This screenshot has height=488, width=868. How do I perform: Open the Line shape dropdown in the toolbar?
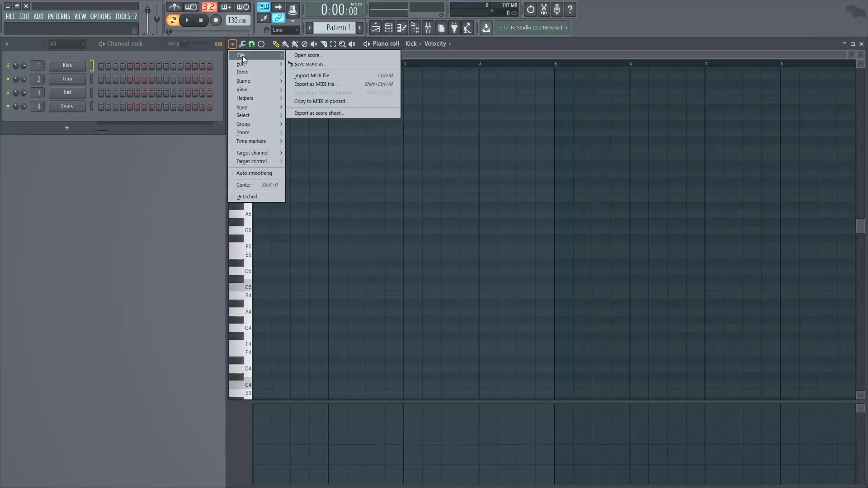[285, 30]
